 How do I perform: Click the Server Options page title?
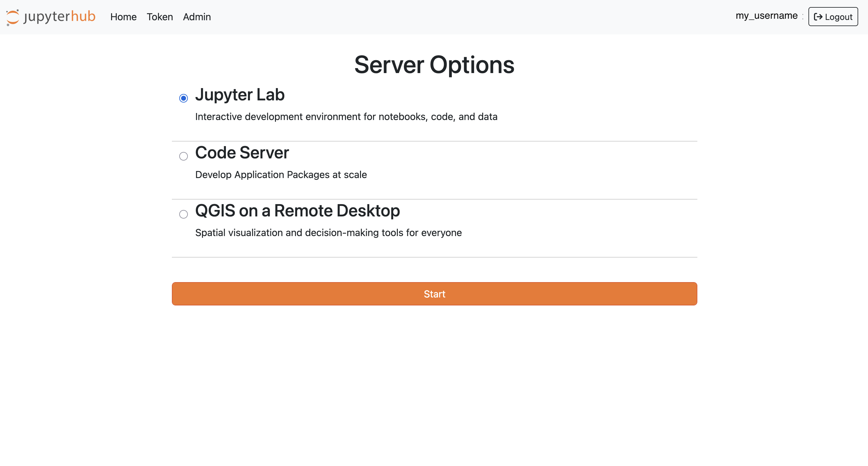pyautogui.click(x=434, y=65)
